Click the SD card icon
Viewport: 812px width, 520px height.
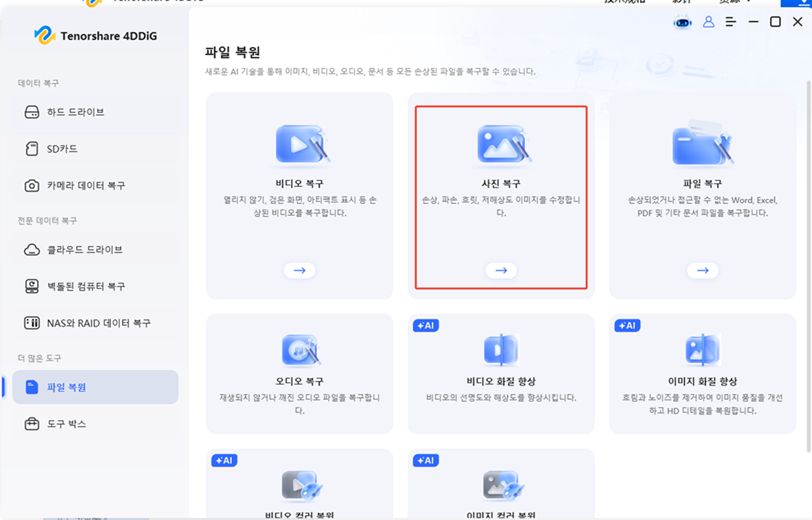pos(31,149)
